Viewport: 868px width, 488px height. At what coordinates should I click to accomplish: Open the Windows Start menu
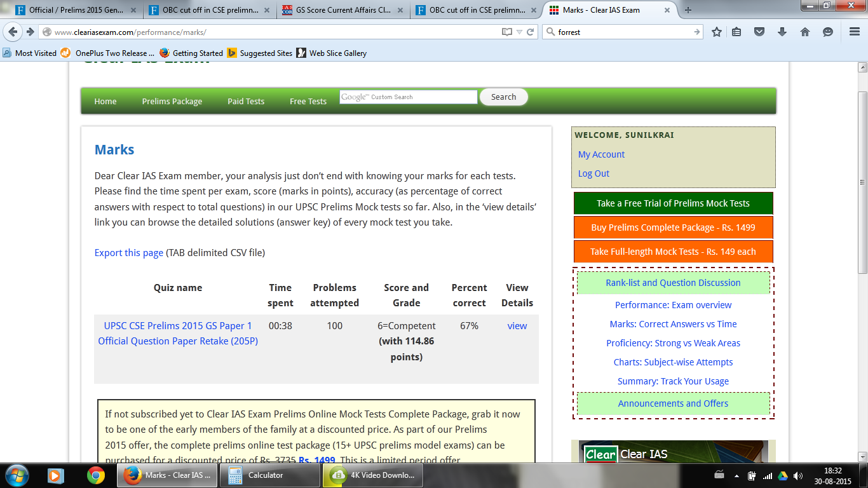[17, 475]
